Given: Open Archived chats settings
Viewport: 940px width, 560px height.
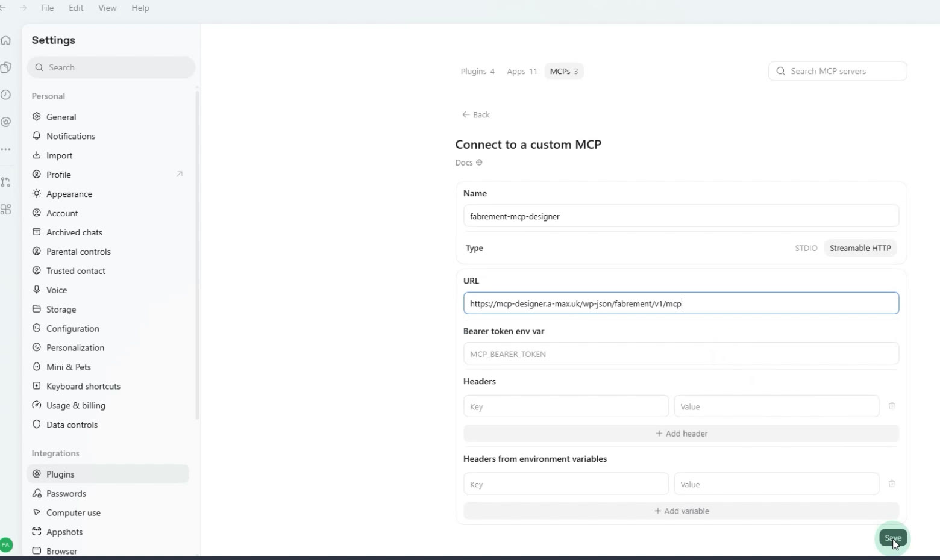Looking at the screenshot, I should tap(108, 232).
